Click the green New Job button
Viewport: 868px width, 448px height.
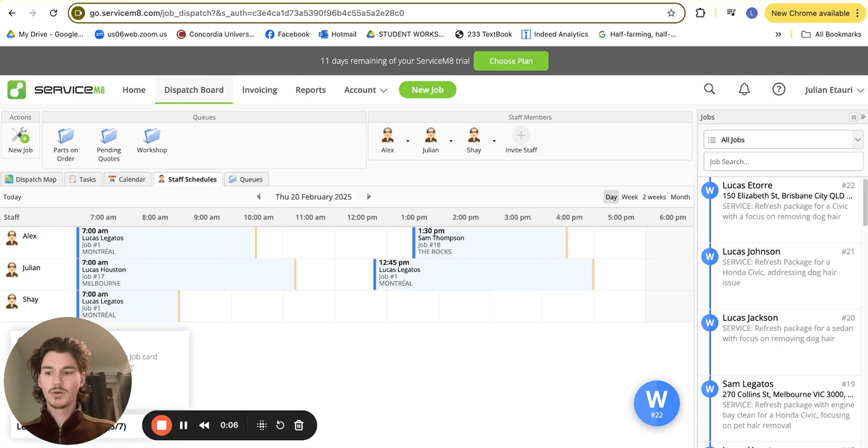427,90
